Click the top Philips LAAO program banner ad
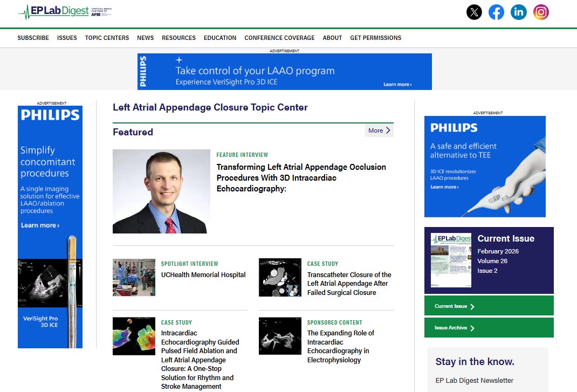Screen dimensions: 577x392 284,71
